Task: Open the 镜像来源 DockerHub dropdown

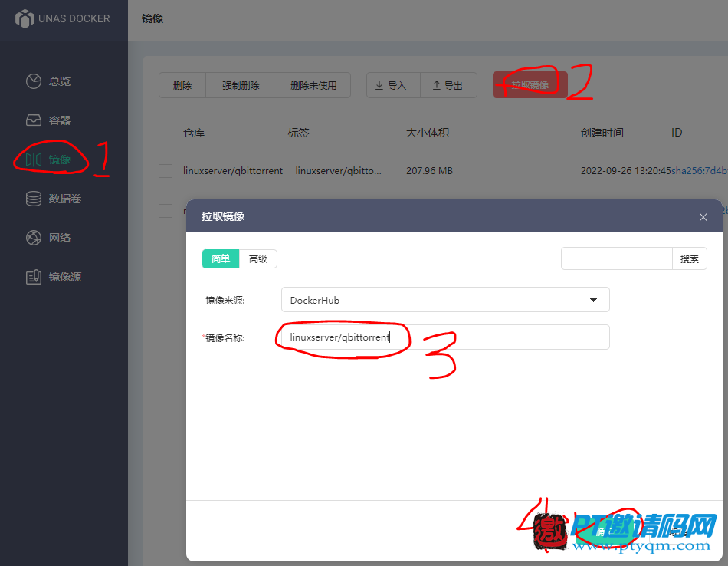Action: tap(445, 300)
